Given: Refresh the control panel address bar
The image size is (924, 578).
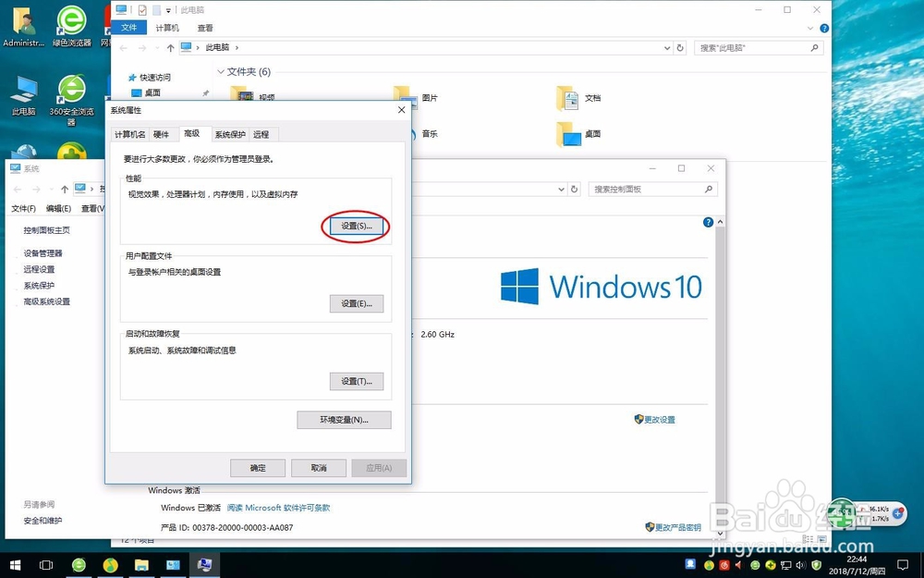Looking at the screenshot, I should point(575,190).
